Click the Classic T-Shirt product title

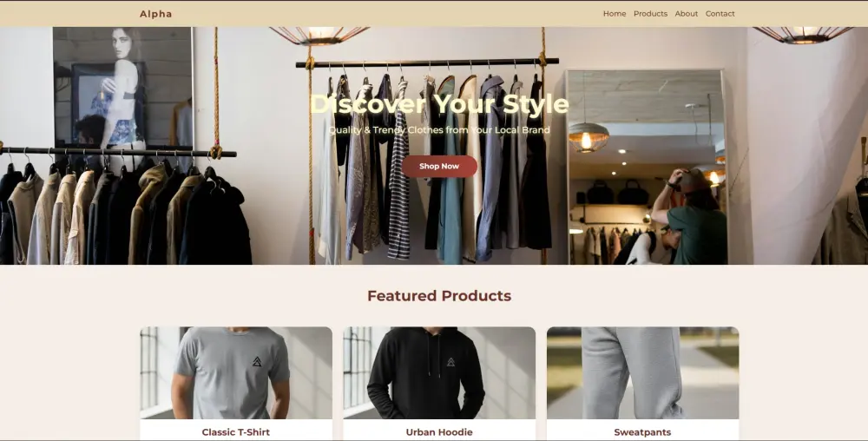236,432
